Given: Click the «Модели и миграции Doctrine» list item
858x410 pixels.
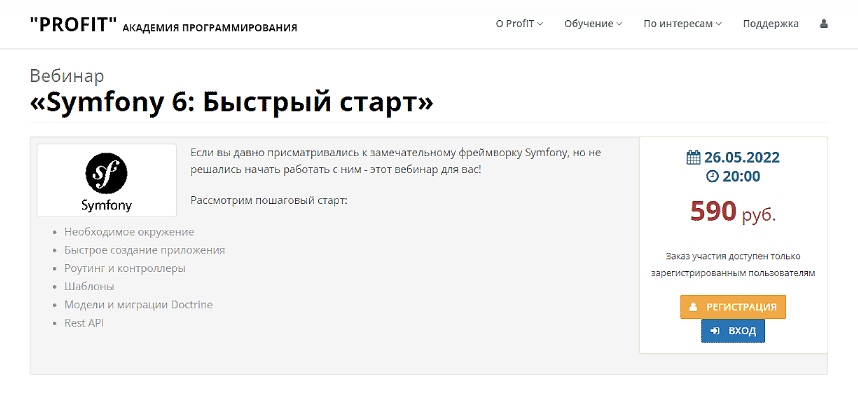Looking at the screenshot, I should coord(138,305).
